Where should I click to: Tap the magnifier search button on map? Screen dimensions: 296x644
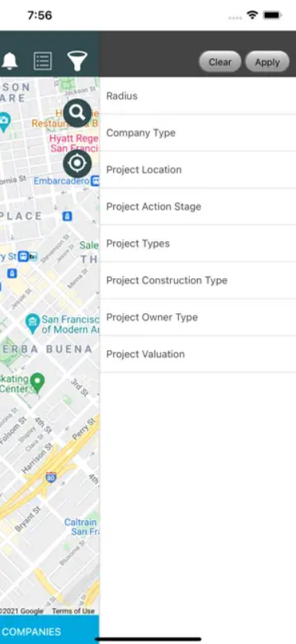(77, 113)
